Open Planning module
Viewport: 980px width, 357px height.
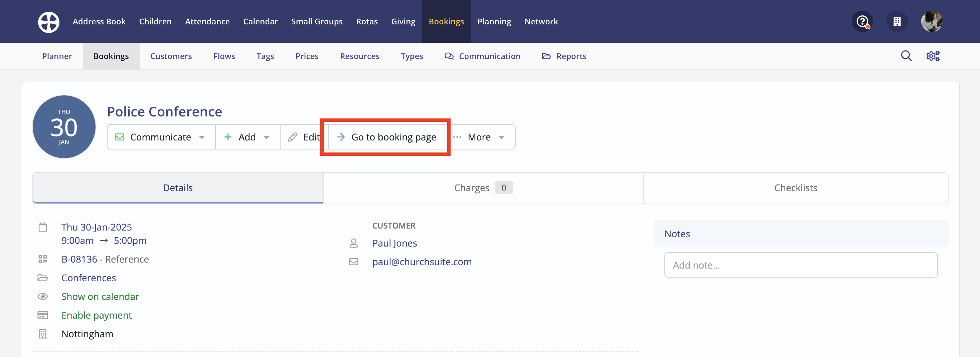point(494,22)
